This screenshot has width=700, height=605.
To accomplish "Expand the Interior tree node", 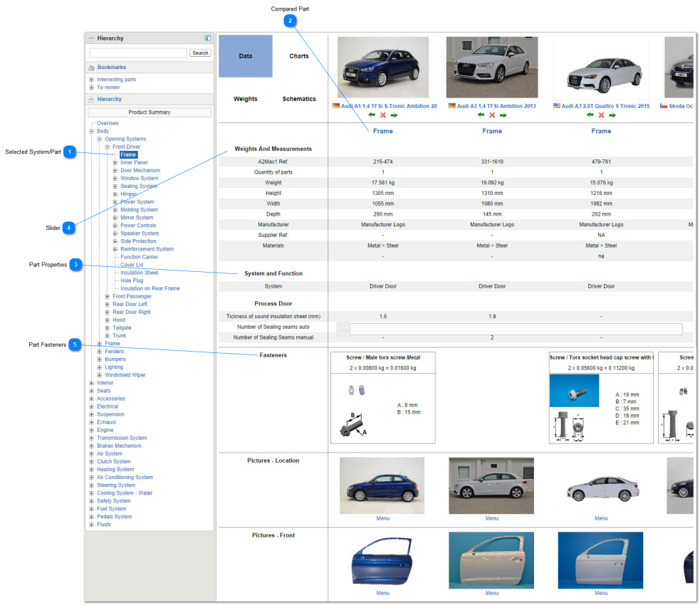I will coord(92,383).
